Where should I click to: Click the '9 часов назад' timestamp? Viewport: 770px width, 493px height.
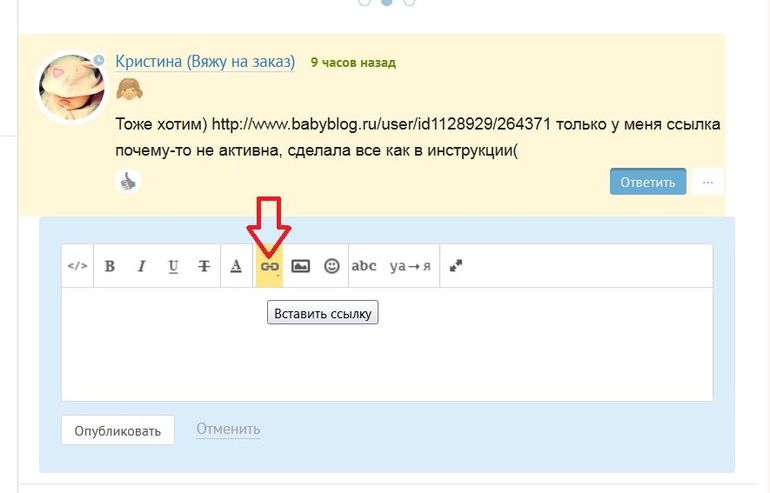[x=353, y=63]
